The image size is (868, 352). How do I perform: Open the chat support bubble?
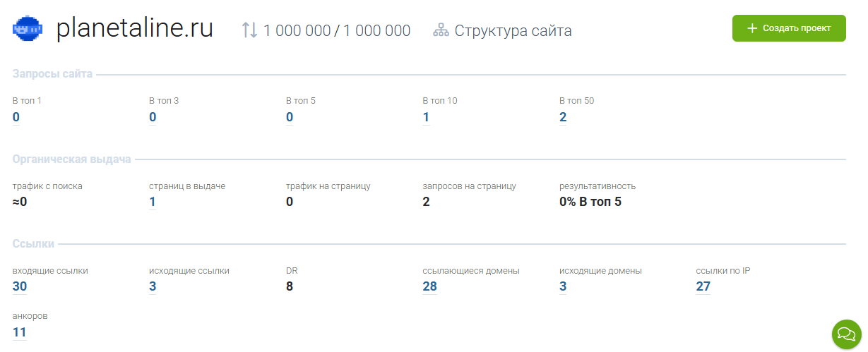point(846,334)
